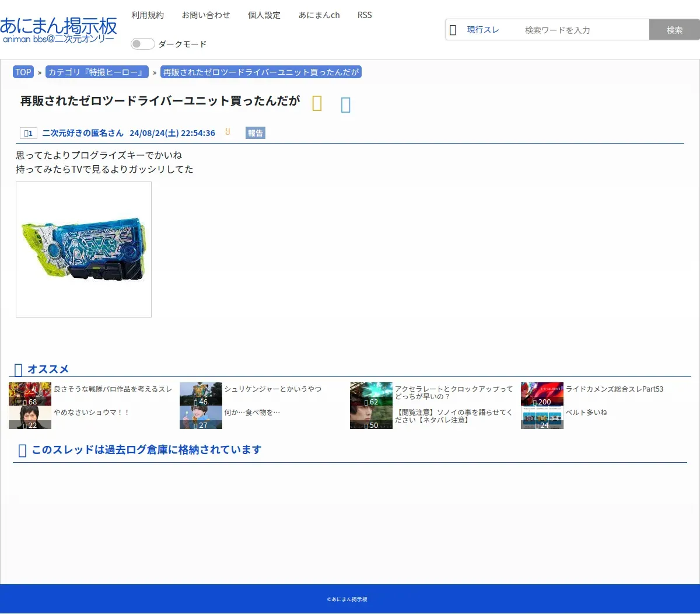The image size is (700, 614).
Task: Click thumbnail with 24 replies
Action: (x=542, y=417)
